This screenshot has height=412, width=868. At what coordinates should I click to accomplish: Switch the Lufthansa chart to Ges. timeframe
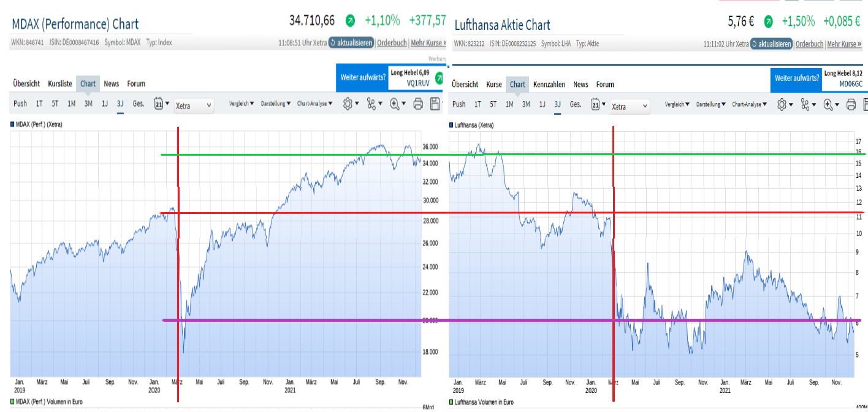point(574,104)
